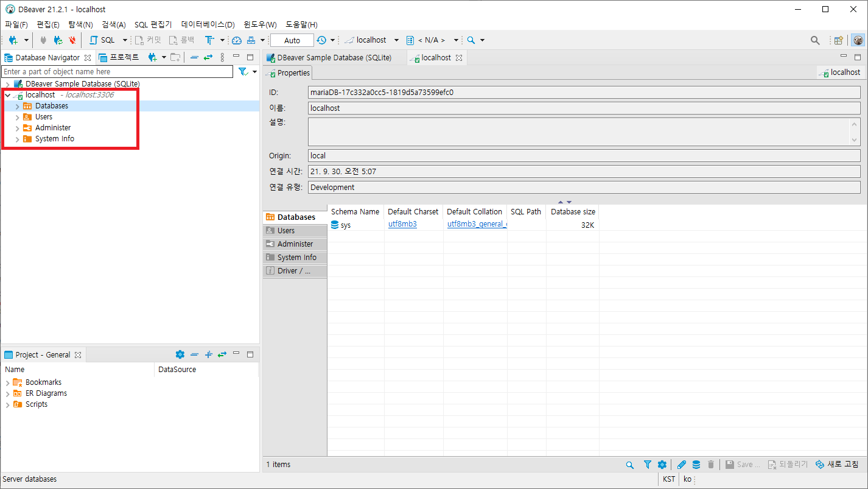Viewport: 868px width, 489px height.
Task: Click expand all plus icon in Project panel
Action: pyautogui.click(x=208, y=354)
